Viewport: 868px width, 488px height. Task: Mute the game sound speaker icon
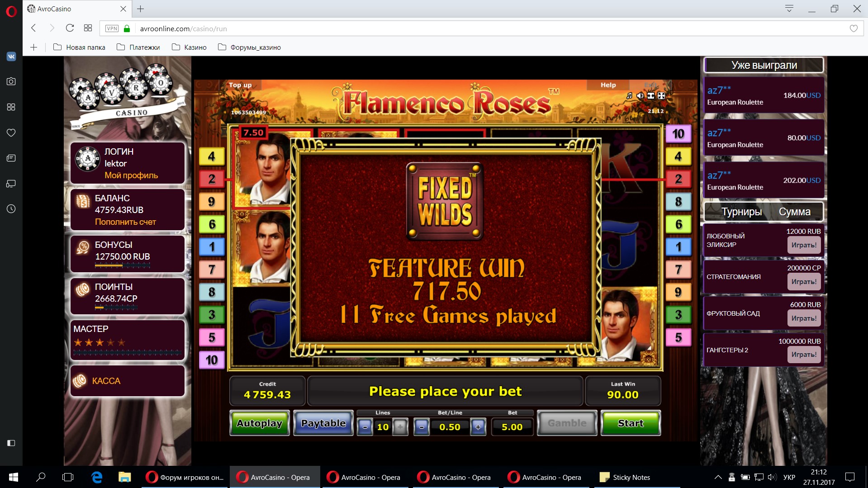point(640,95)
